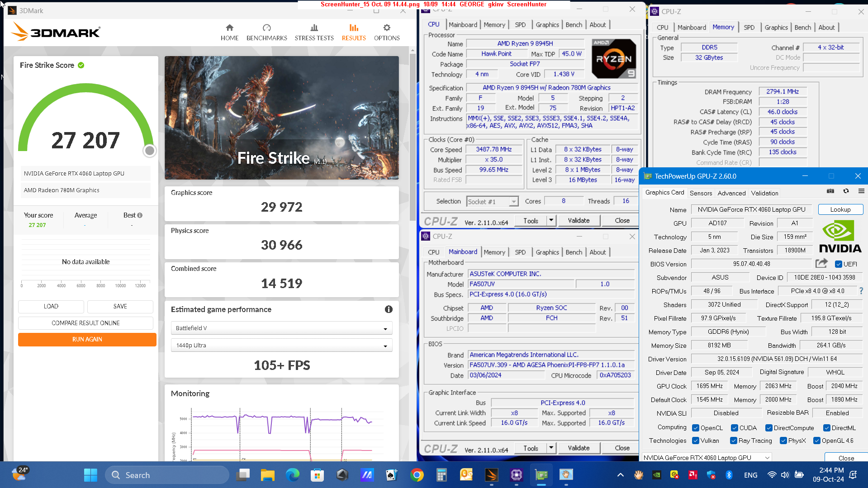The width and height of the screenshot is (868, 488).
Task: Toggle the Ray Tracing checkbox
Action: [733, 441]
